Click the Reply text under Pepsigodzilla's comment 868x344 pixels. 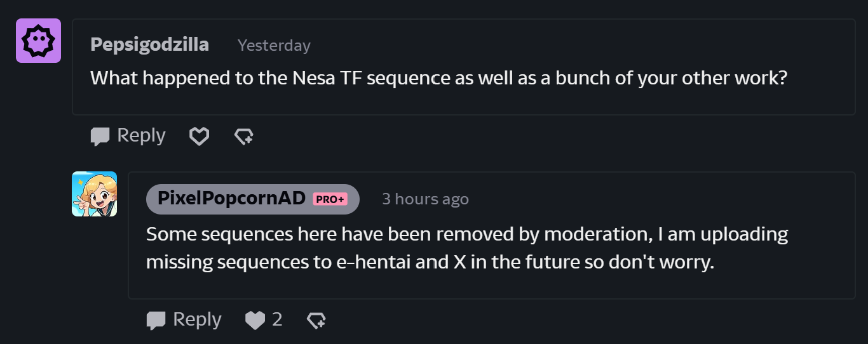pyautogui.click(x=141, y=135)
